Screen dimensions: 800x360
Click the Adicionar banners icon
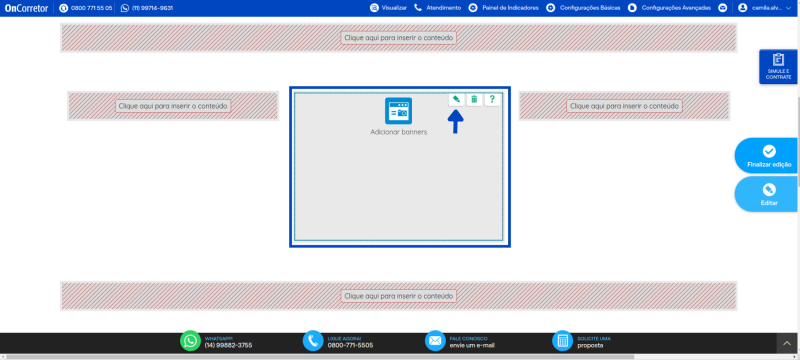tap(398, 111)
